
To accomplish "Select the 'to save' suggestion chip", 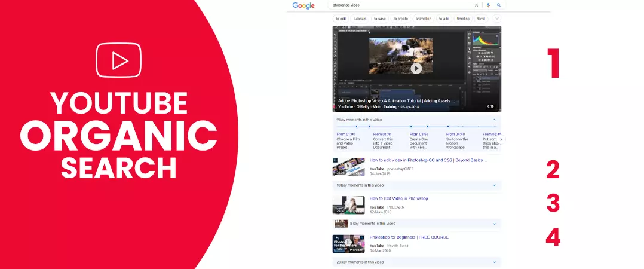I will pos(379,19).
